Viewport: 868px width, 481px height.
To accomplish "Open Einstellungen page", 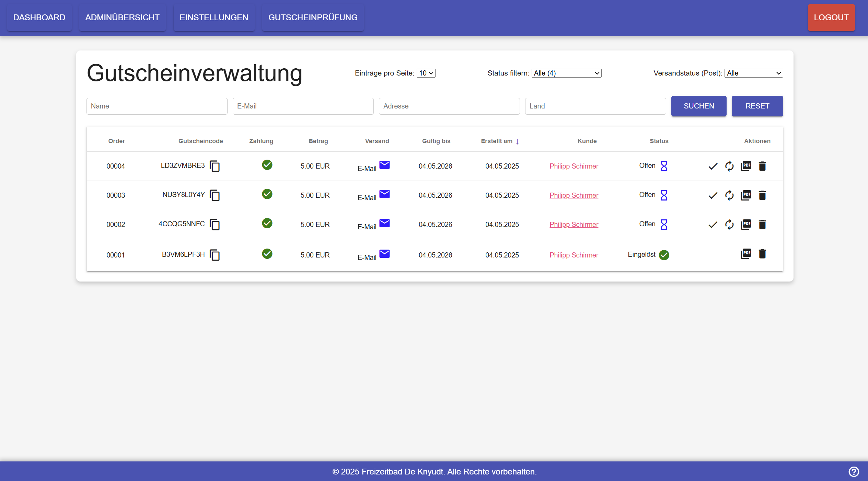I will click(x=214, y=18).
